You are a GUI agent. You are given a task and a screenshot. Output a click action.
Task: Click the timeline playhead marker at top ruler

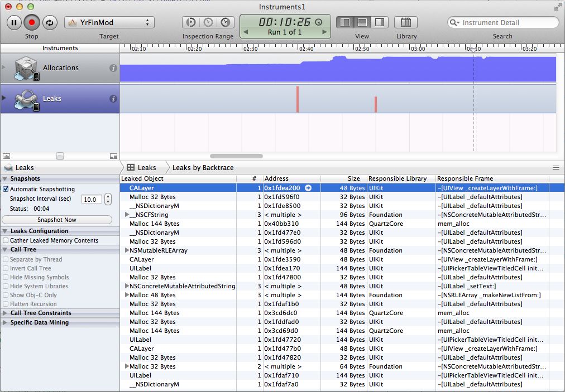(x=473, y=49)
